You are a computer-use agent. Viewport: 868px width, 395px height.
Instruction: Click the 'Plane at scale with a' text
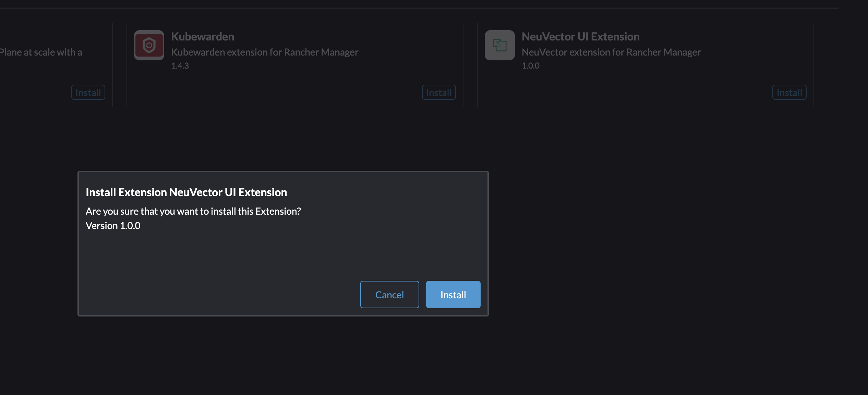(x=41, y=52)
